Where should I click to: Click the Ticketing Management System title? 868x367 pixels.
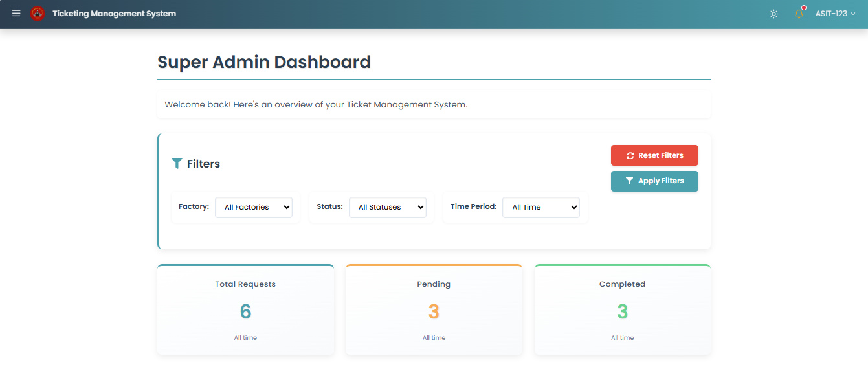[114, 14]
